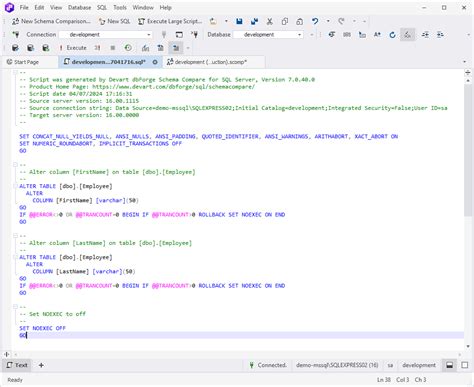Image resolution: width=474 pixels, height=387 pixels.
Task: Open the Help menu
Action: click(165, 7)
